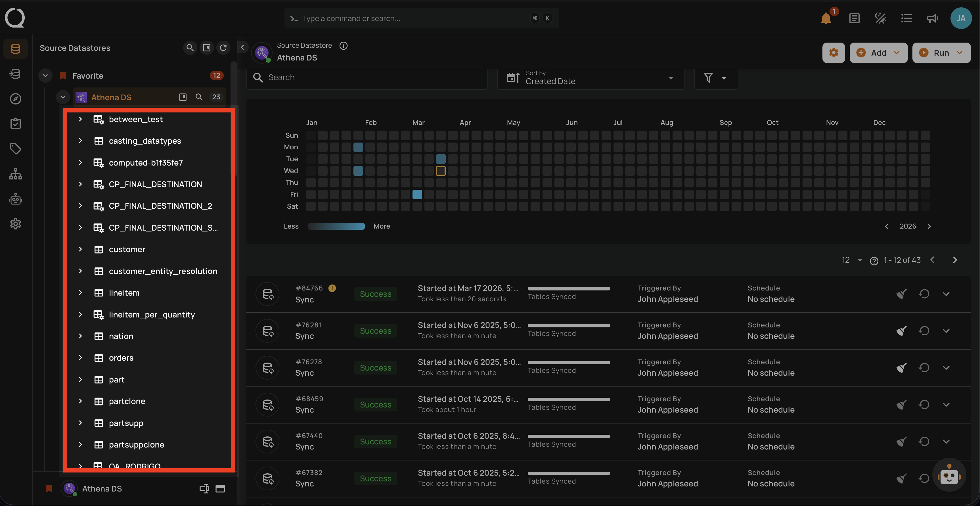
Task: Expand details for operation #76281
Action: point(946,331)
